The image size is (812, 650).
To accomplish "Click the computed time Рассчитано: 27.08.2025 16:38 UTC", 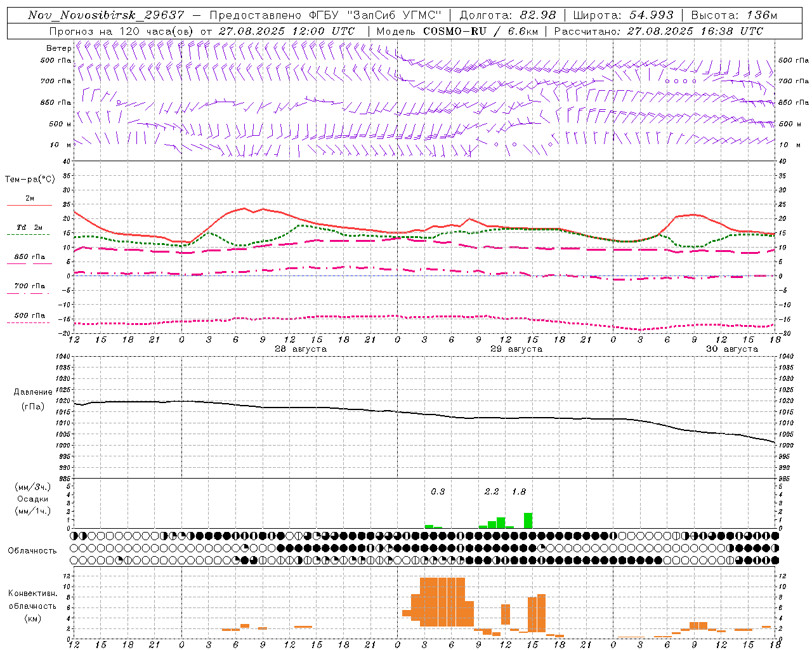I will pos(658,31).
